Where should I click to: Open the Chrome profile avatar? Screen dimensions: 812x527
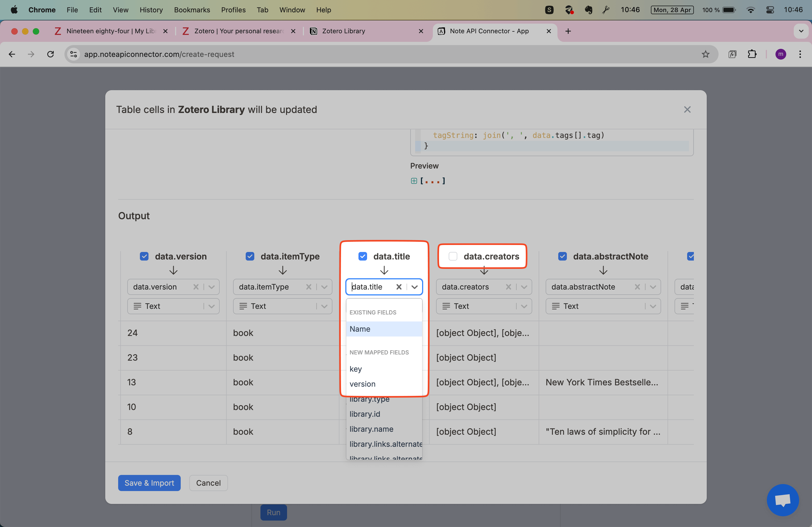click(x=781, y=54)
